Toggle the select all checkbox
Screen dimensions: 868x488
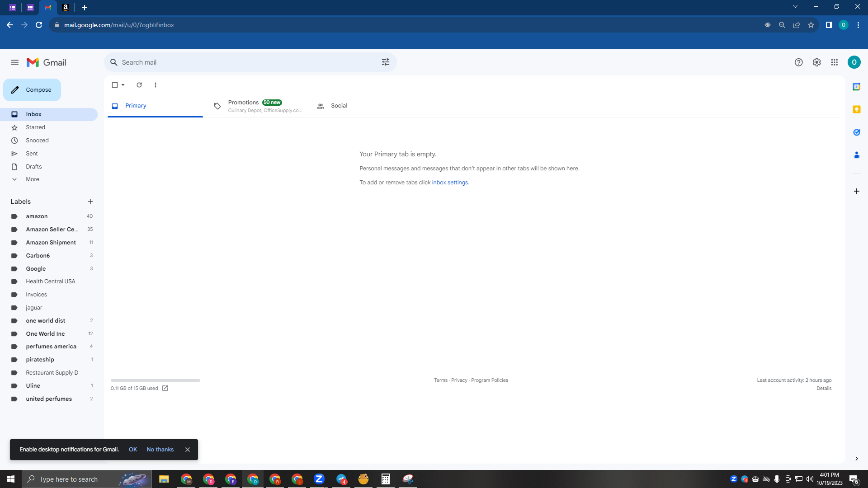click(115, 85)
